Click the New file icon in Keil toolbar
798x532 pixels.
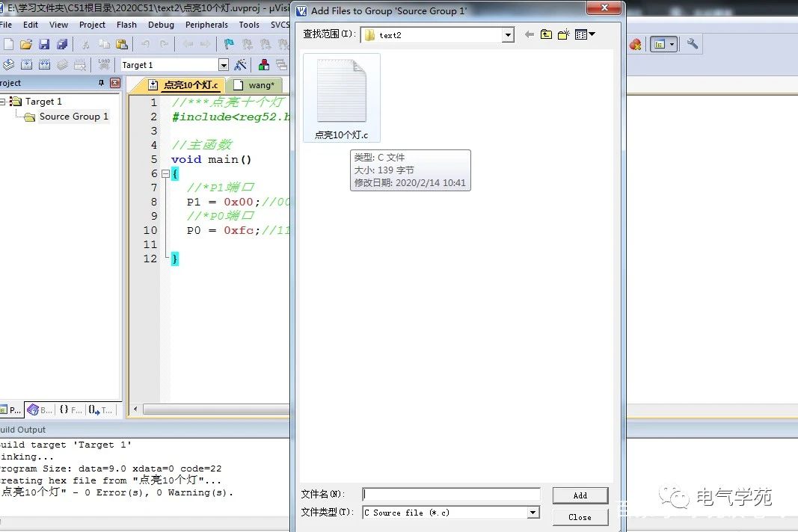(x=9, y=44)
